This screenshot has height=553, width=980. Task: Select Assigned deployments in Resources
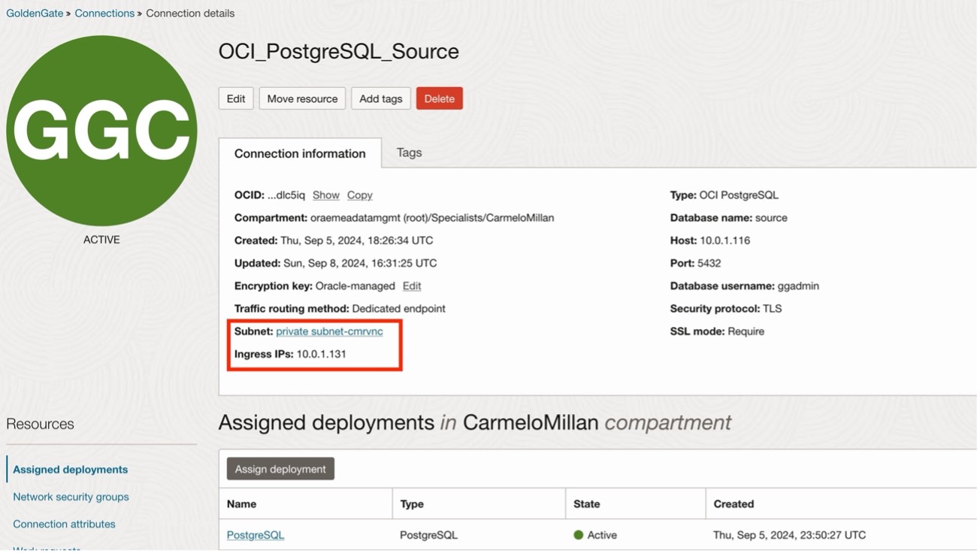click(x=71, y=470)
